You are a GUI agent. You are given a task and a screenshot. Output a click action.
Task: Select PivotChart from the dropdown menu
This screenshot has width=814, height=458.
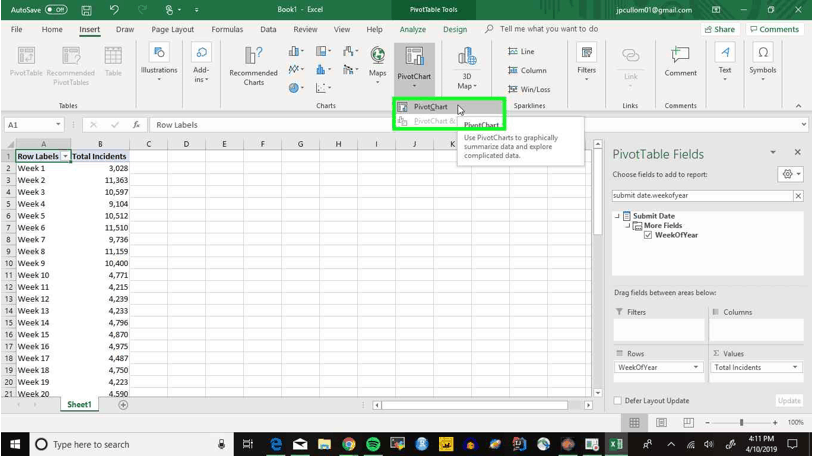coord(431,107)
